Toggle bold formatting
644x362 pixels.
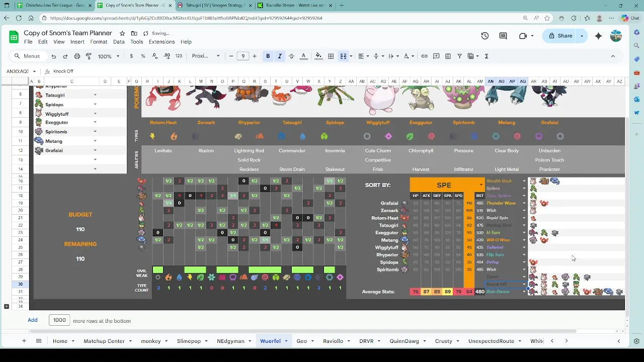click(x=268, y=56)
